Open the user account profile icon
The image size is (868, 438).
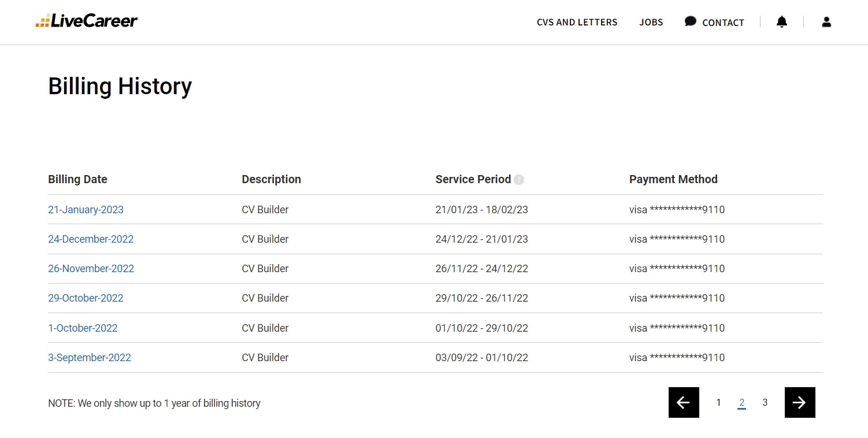(826, 22)
